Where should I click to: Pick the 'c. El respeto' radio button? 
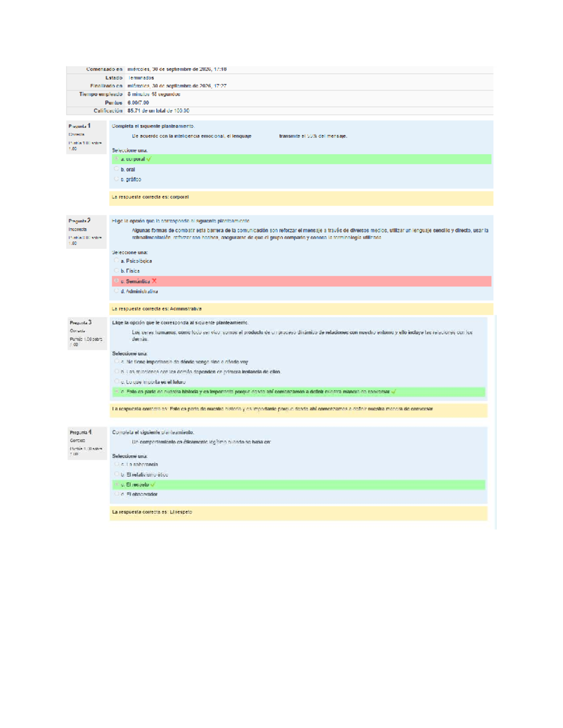click(x=116, y=484)
